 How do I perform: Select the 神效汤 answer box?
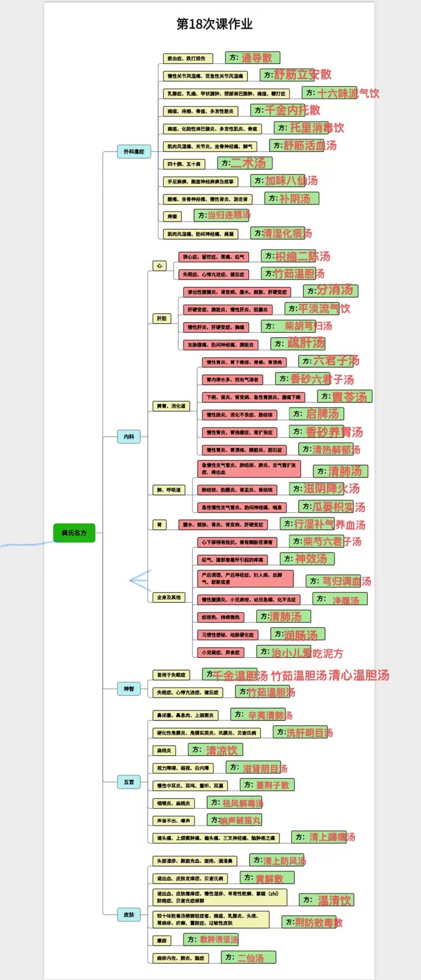pyautogui.click(x=307, y=558)
